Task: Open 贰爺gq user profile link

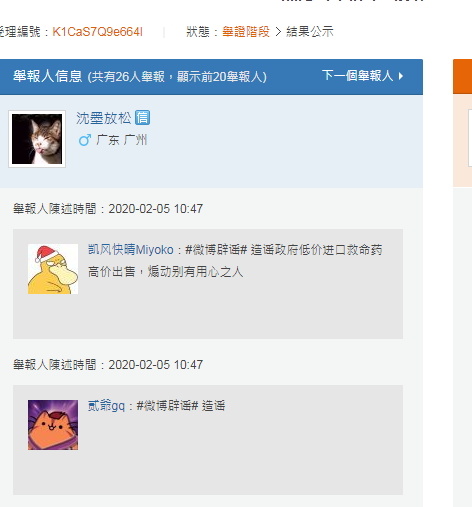Action: pyautogui.click(x=106, y=406)
